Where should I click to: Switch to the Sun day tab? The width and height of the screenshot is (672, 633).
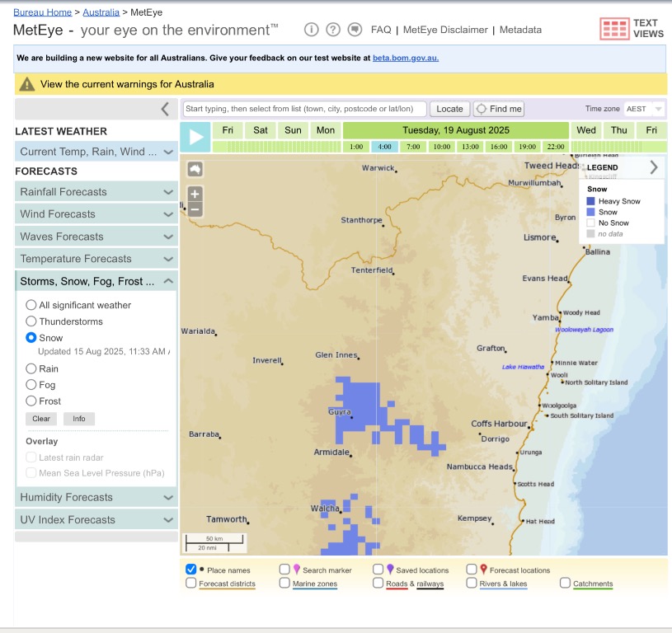click(294, 130)
